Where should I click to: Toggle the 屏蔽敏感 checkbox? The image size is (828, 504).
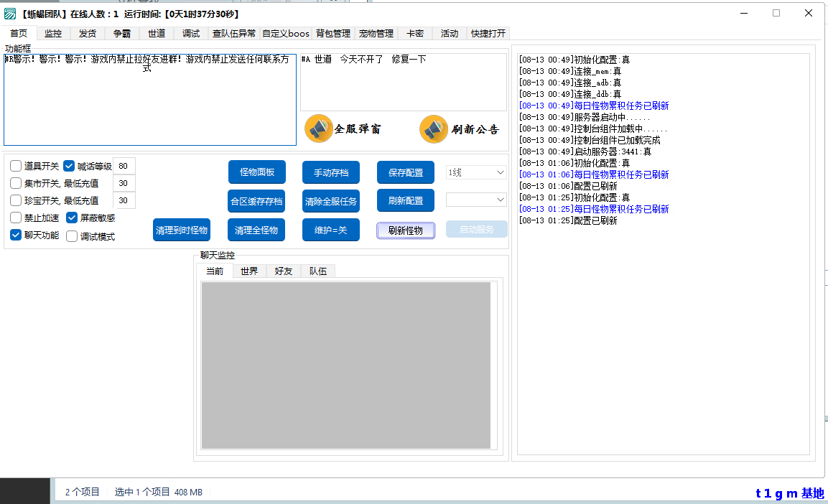pyautogui.click(x=72, y=218)
